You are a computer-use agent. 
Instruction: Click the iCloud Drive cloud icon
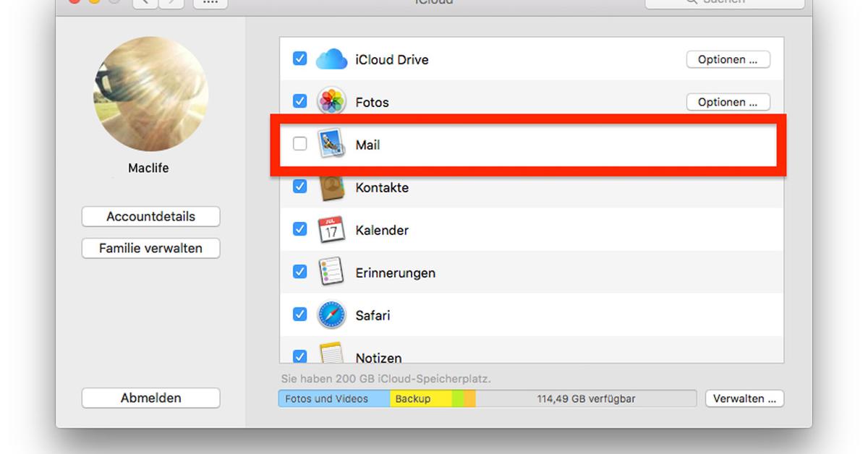point(332,59)
